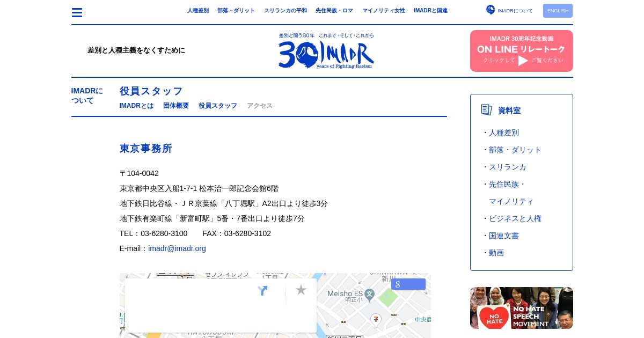Viewport: 644px width, 338px height.
Task: Click the 7-Eleven marker on map
Action: (x=376, y=319)
